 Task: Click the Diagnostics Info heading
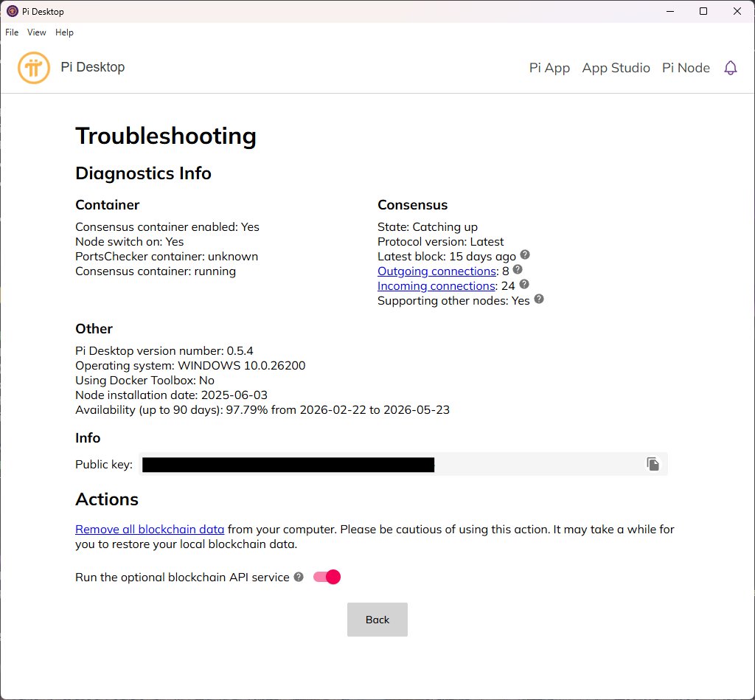143,173
